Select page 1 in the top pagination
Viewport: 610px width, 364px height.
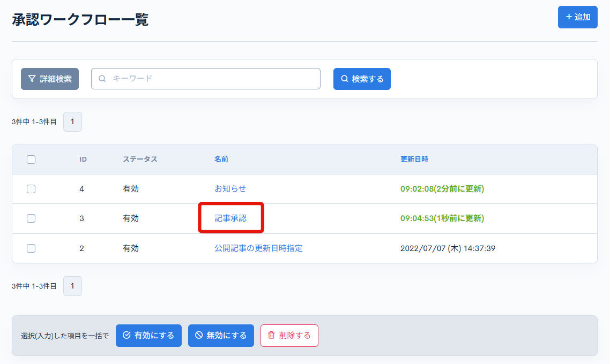[x=72, y=122]
